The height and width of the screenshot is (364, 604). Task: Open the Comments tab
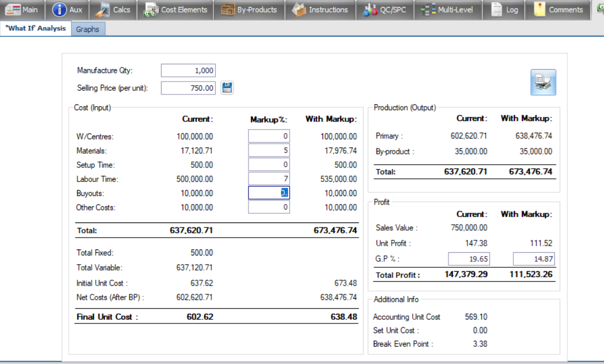tap(559, 10)
